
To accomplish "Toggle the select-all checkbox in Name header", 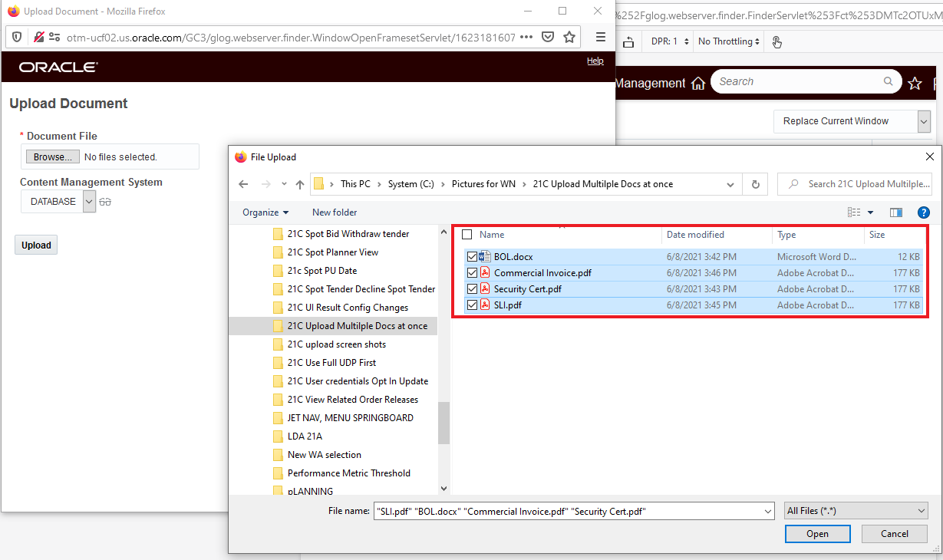I will tap(467, 235).
